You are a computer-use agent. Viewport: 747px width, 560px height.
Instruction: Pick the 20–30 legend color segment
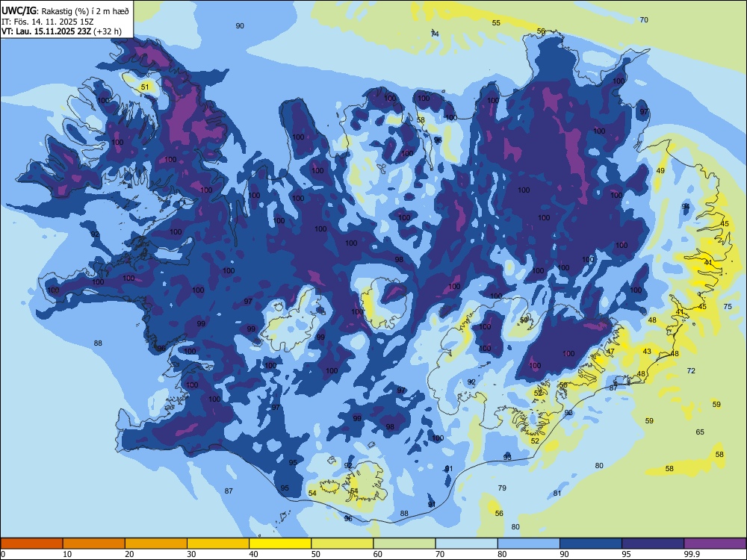[x=156, y=544]
